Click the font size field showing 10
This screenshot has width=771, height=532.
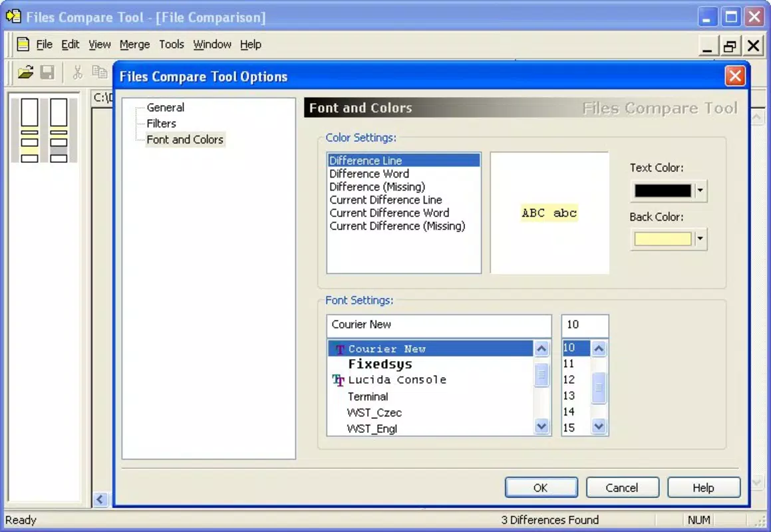click(x=585, y=325)
